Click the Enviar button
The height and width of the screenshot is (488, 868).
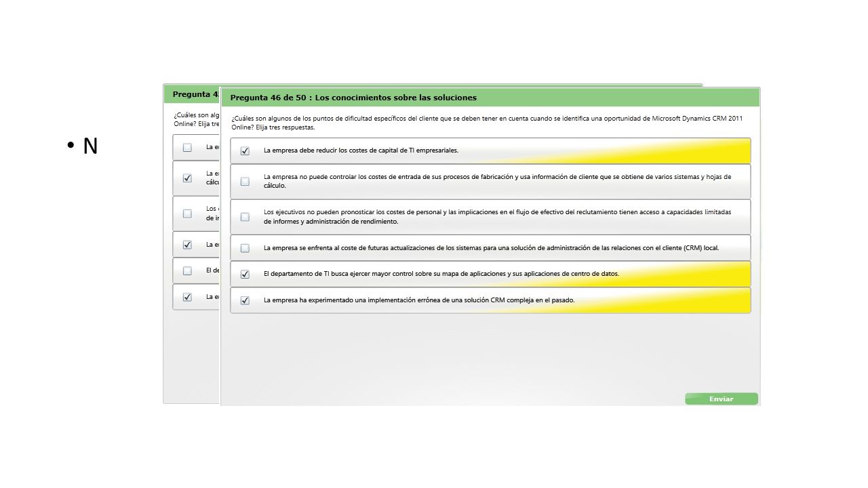(722, 399)
